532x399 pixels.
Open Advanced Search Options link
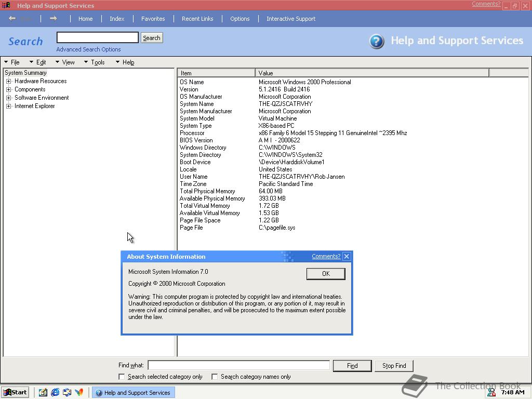click(88, 49)
